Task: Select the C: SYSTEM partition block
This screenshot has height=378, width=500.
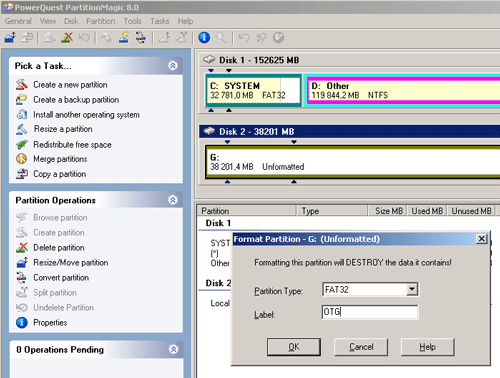Action: tap(254, 90)
